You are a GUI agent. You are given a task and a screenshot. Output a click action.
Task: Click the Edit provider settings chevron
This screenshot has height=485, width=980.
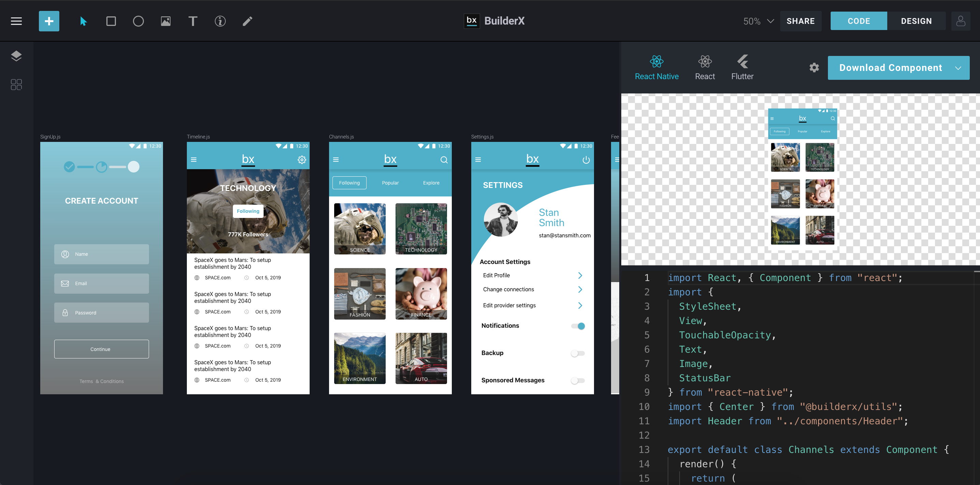(580, 306)
